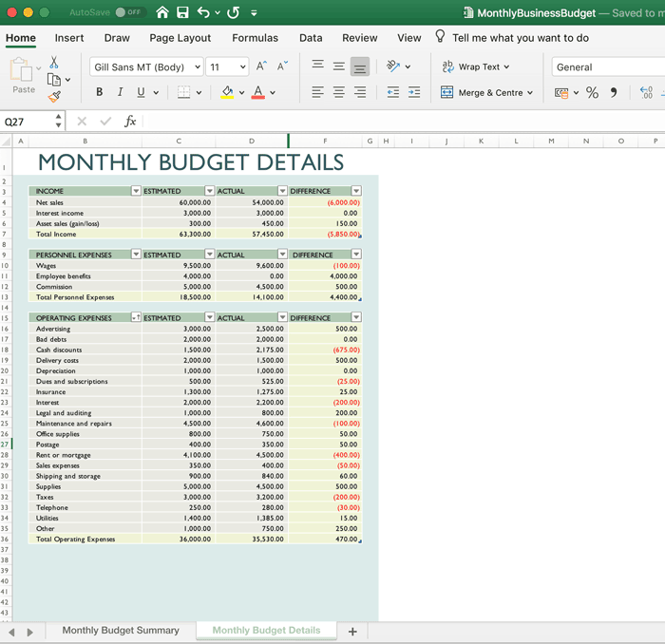The height and width of the screenshot is (644, 665).
Task: Align text to middle
Action: (338, 66)
